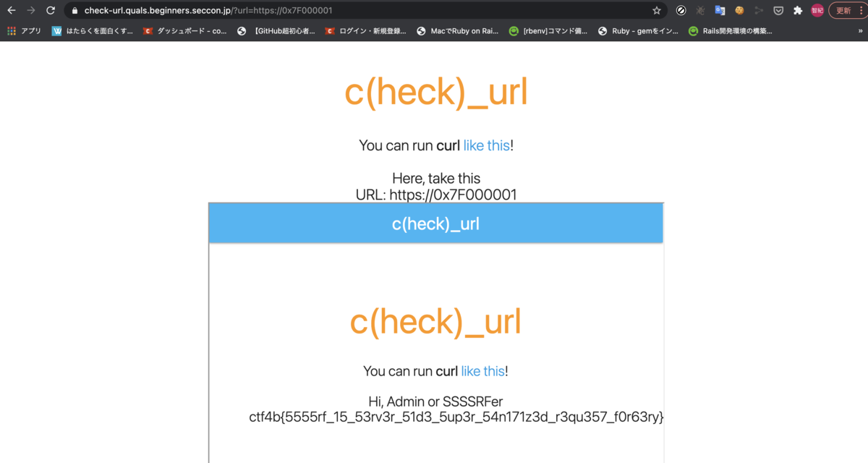Click the forward navigation arrow
The height and width of the screenshot is (463, 868).
(31, 11)
